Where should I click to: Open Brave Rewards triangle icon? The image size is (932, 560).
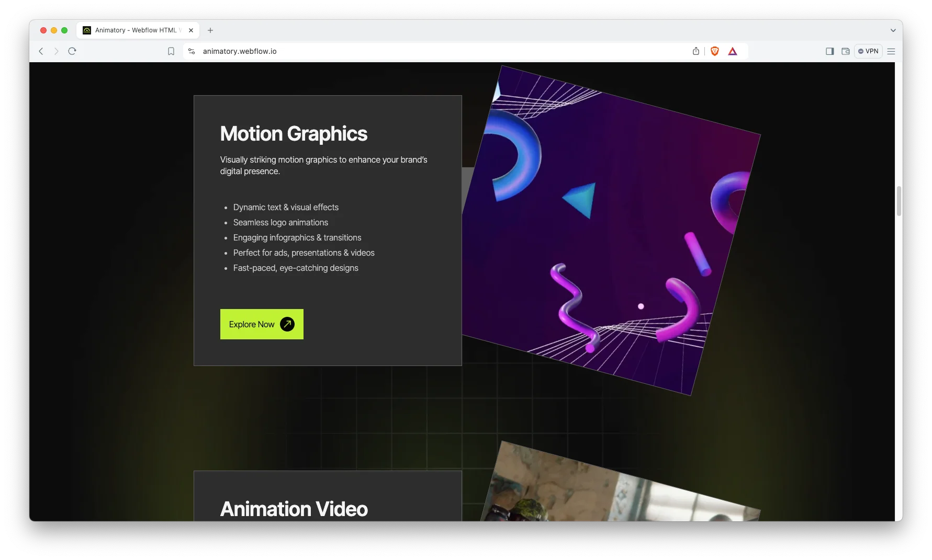point(733,51)
